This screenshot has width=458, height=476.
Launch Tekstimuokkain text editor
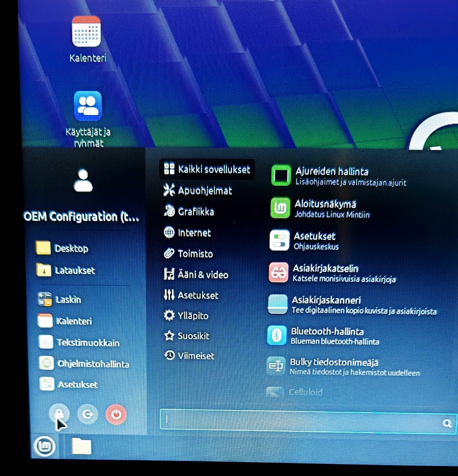(x=79, y=342)
